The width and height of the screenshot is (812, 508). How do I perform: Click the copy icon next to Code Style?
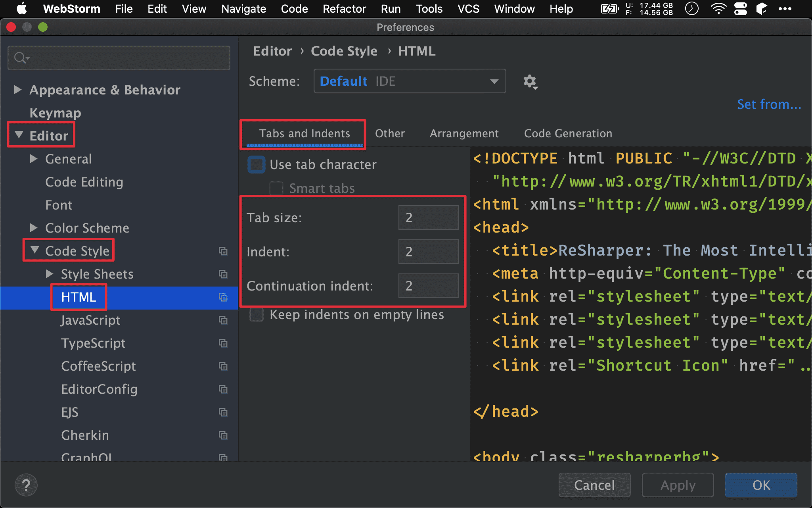(x=223, y=251)
